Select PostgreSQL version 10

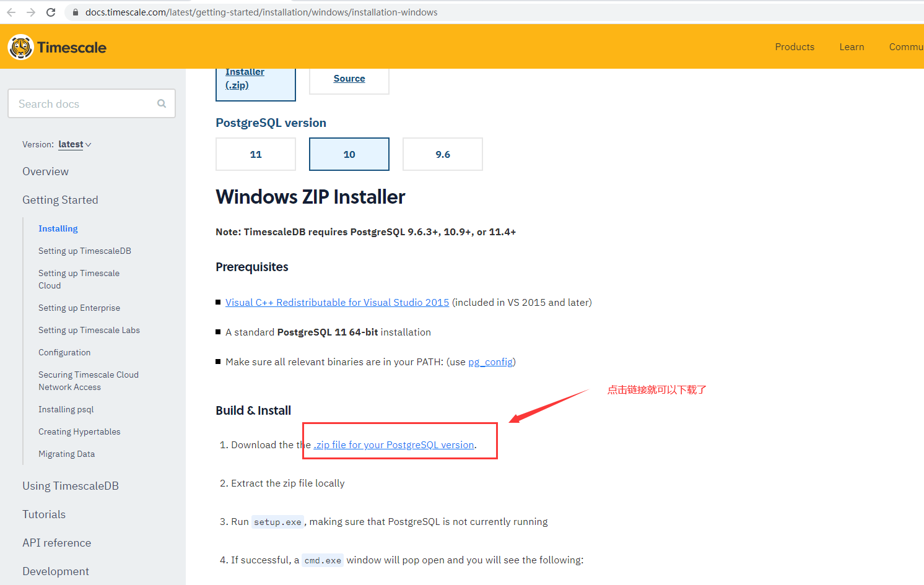point(349,154)
